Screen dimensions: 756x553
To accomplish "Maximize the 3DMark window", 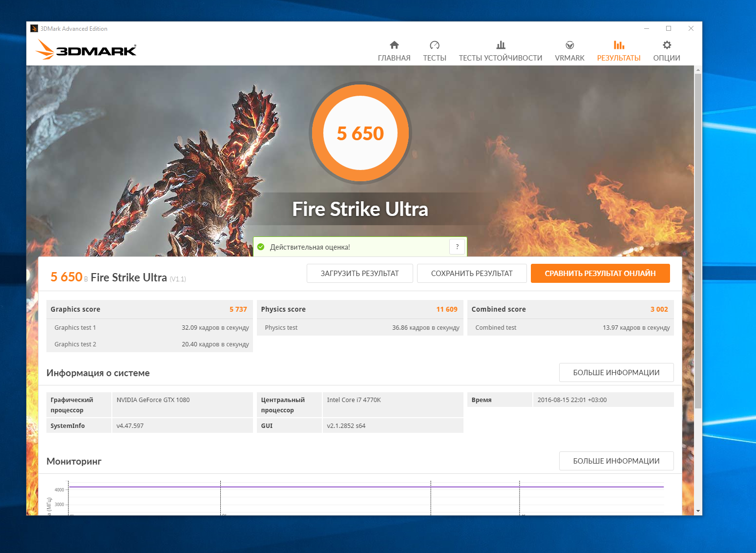I will (669, 28).
